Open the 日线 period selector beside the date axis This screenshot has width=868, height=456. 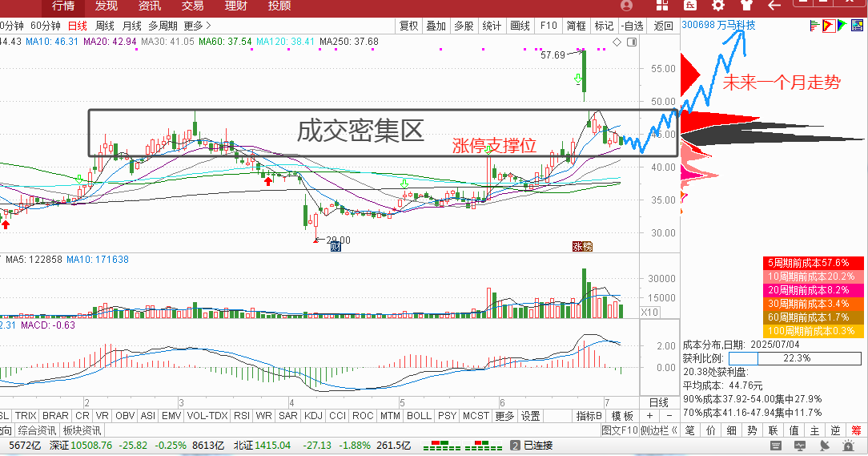click(x=659, y=403)
